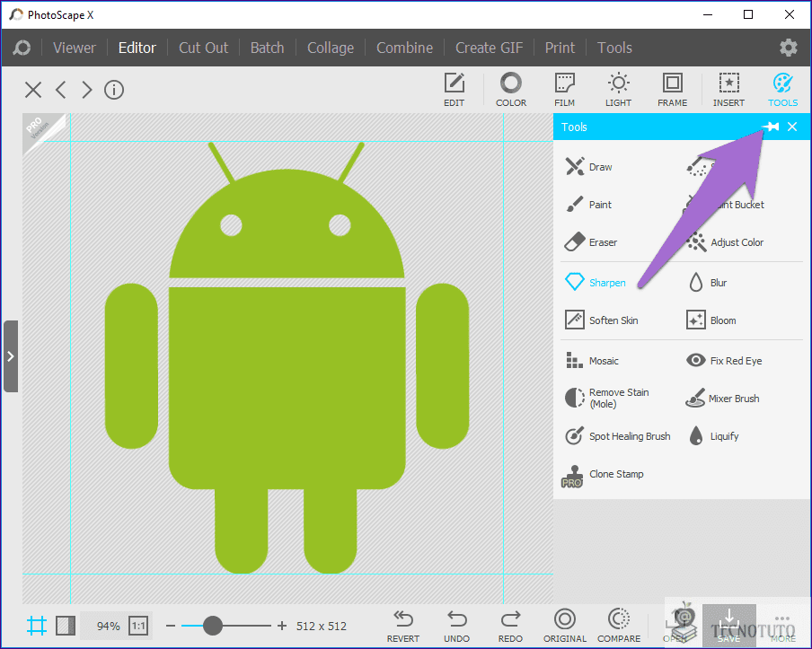The image size is (812, 649).
Task: Open the Collage tab
Action: click(x=331, y=48)
